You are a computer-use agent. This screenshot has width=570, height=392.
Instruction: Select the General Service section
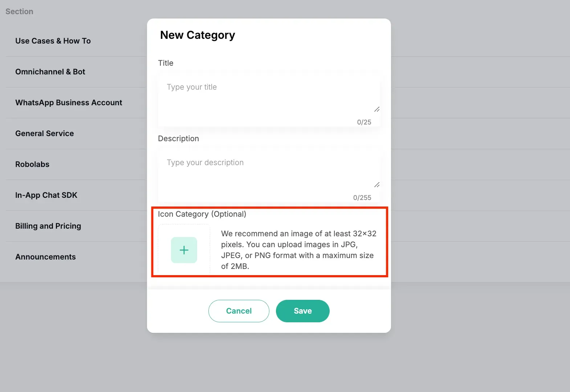[x=45, y=134]
